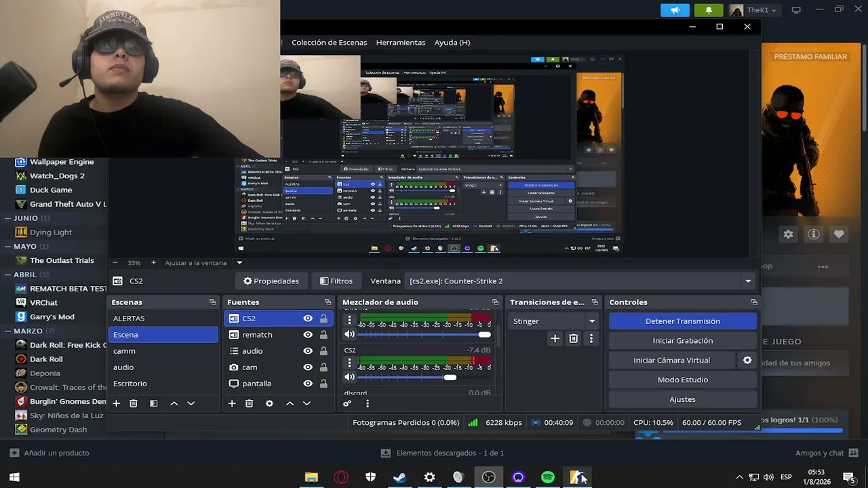Open the Steam announcements megaphone button

point(675,10)
